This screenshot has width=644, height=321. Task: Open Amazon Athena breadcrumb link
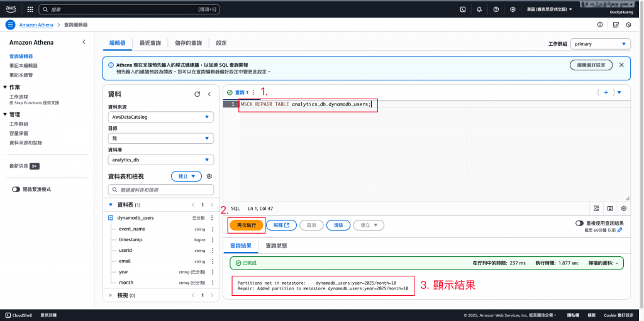36,24
